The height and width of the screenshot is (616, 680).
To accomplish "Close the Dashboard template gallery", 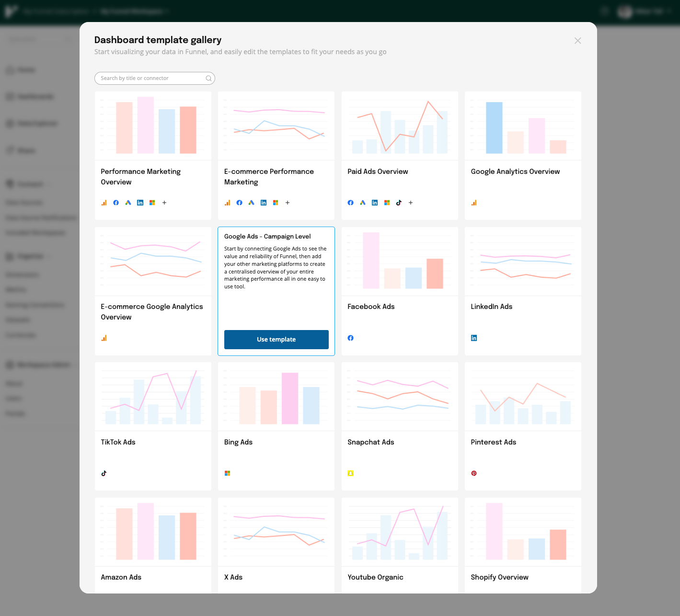I will coord(577,40).
